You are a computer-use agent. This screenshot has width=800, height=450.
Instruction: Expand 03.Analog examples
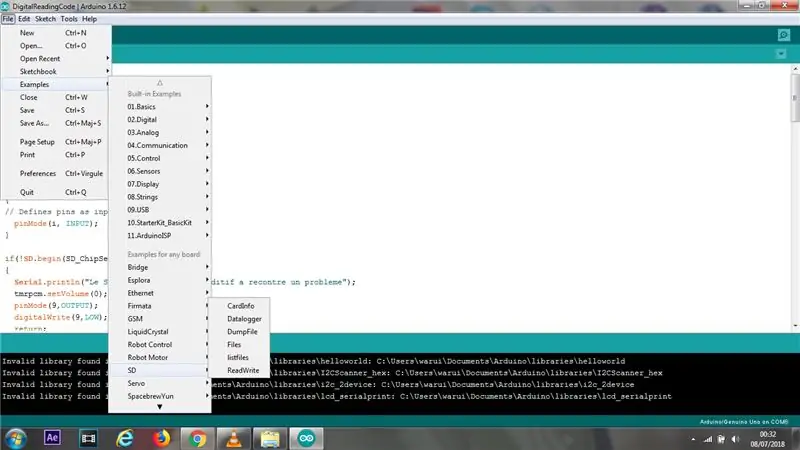pos(160,132)
